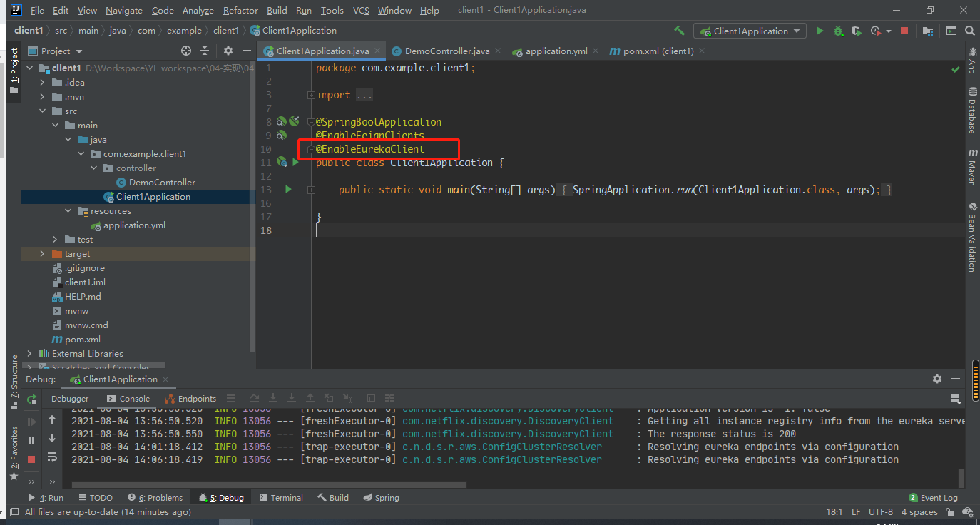Run Client1Application with coverage
This screenshot has height=525, width=980.
[857, 31]
